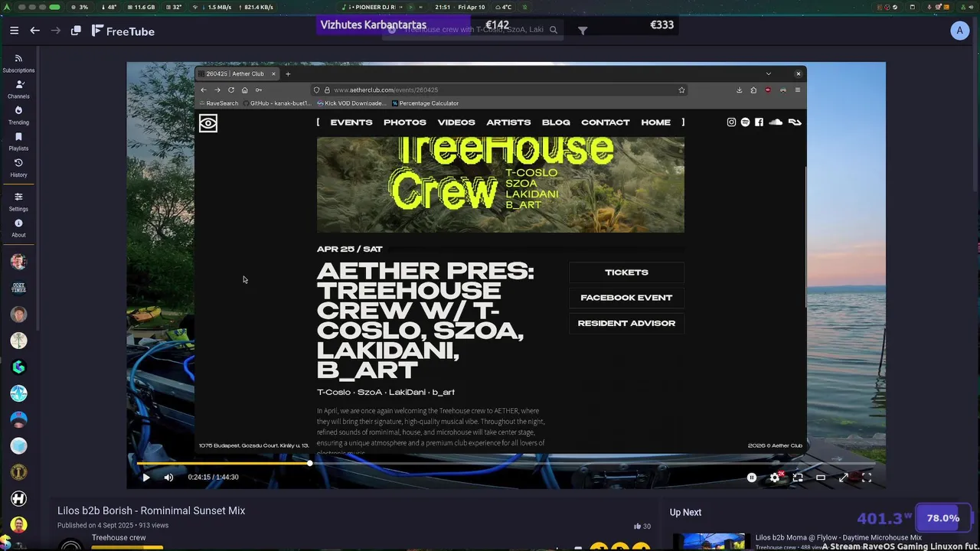Viewport: 980px width, 551px height.
Task: Click FACEBOOK EVENT button in the video
Action: click(x=626, y=298)
